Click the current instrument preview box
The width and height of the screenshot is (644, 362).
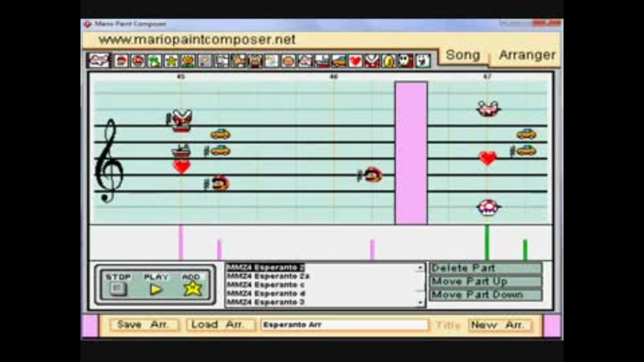[x=99, y=60]
